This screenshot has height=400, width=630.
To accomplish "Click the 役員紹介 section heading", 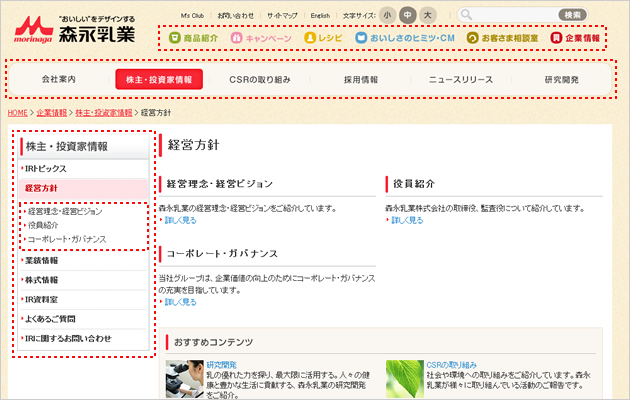I will [414, 184].
